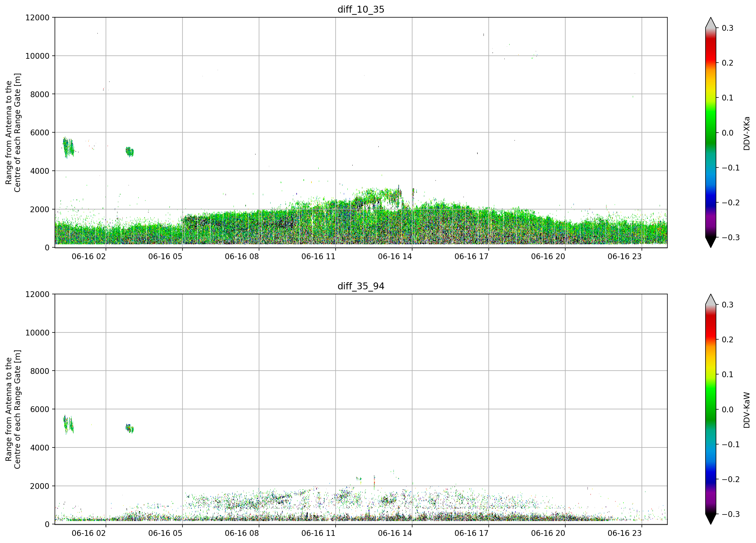Click the top plot's 6000 y-axis tick
756x543 pixels.
[x=40, y=132]
